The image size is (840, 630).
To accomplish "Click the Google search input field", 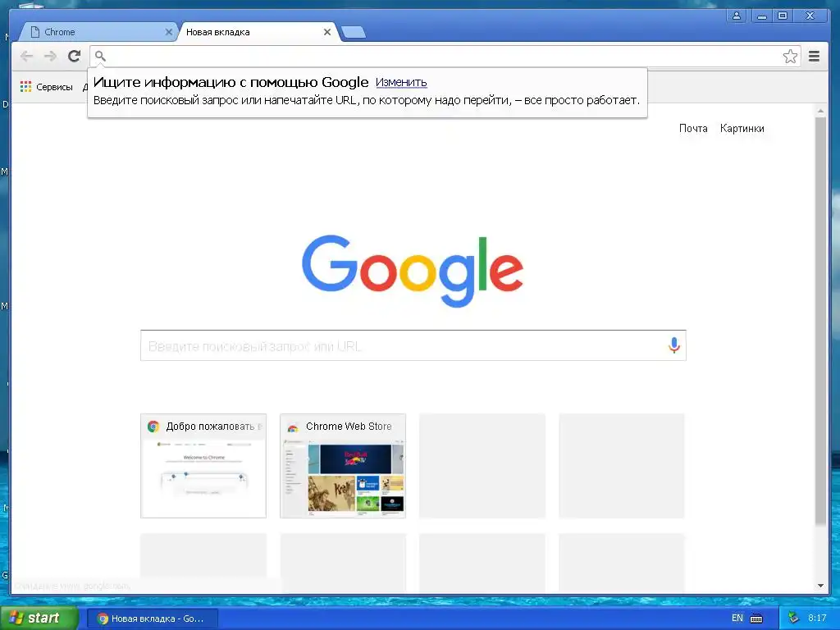I will pyautogui.click(x=413, y=345).
